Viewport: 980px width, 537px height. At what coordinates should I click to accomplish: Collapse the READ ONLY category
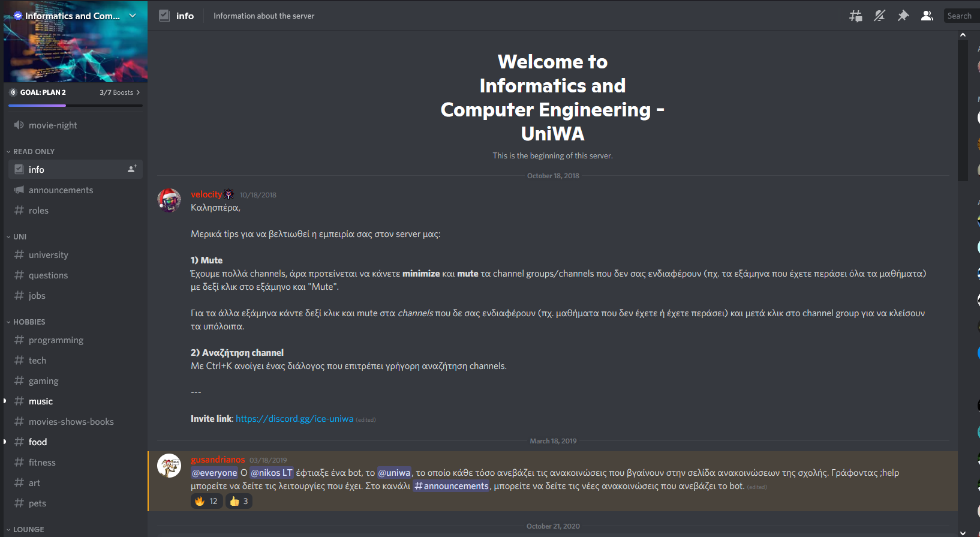coord(34,152)
